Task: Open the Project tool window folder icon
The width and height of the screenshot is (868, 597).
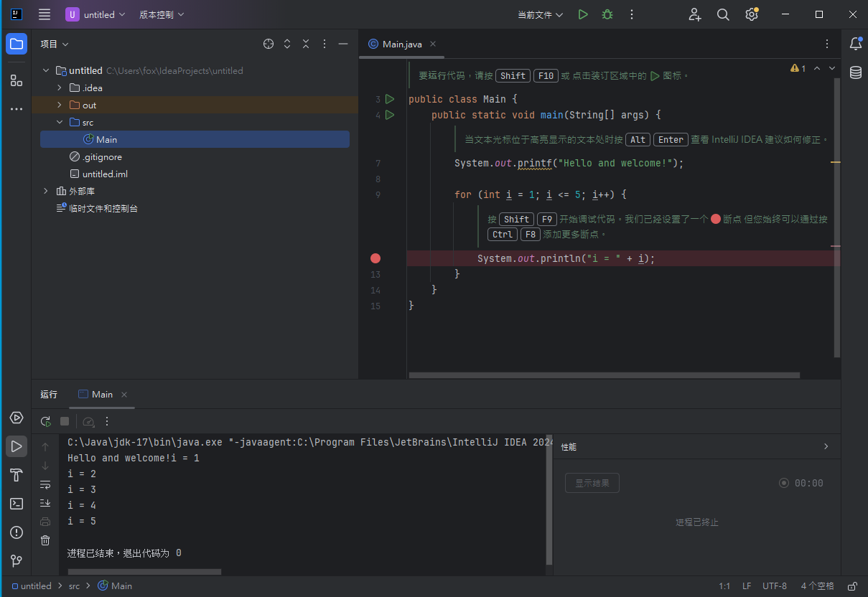Action: [16, 44]
